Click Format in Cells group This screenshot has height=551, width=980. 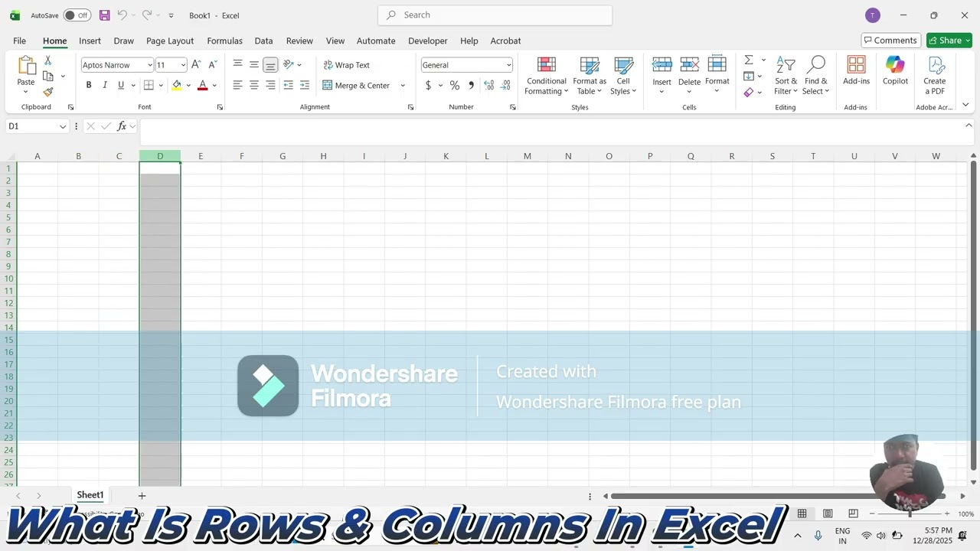coord(717,75)
